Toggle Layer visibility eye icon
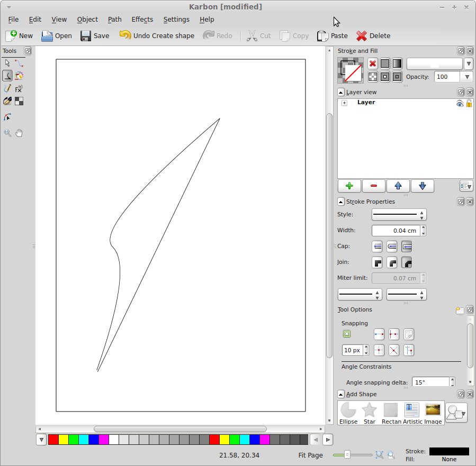 pyautogui.click(x=460, y=104)
